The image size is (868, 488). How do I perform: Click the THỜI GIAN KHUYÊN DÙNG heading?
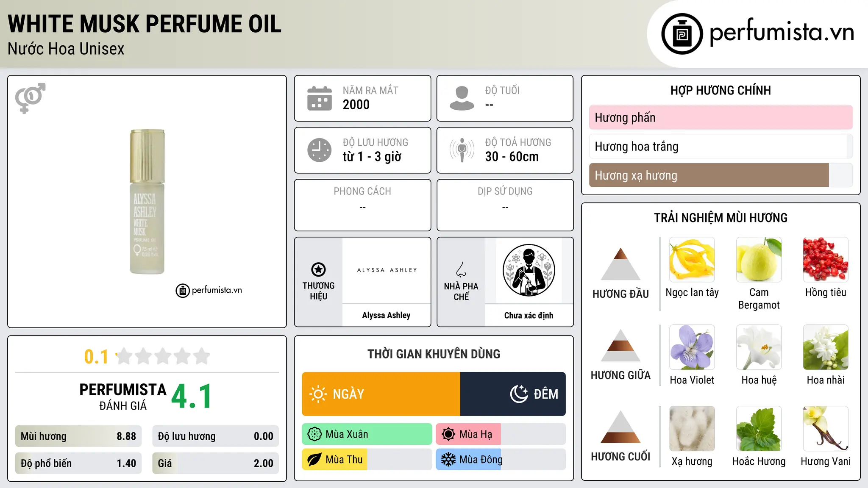point(434,354)
